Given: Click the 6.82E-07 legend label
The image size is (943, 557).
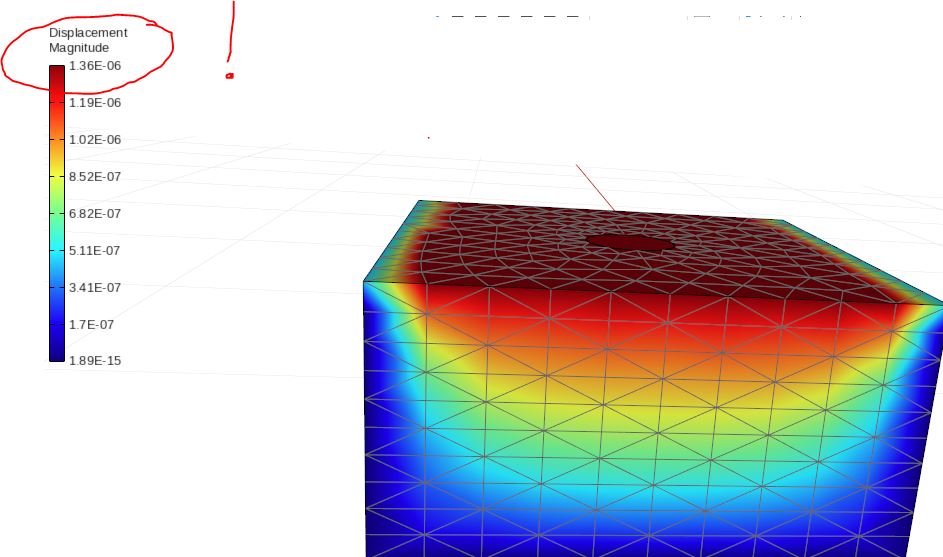Looking at the screenshot, I should coord(95,214).
